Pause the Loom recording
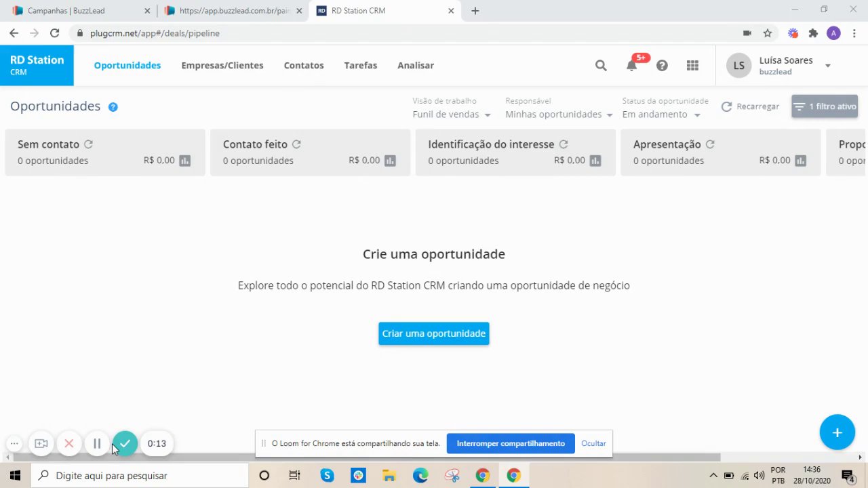 [x=97, y=443]
